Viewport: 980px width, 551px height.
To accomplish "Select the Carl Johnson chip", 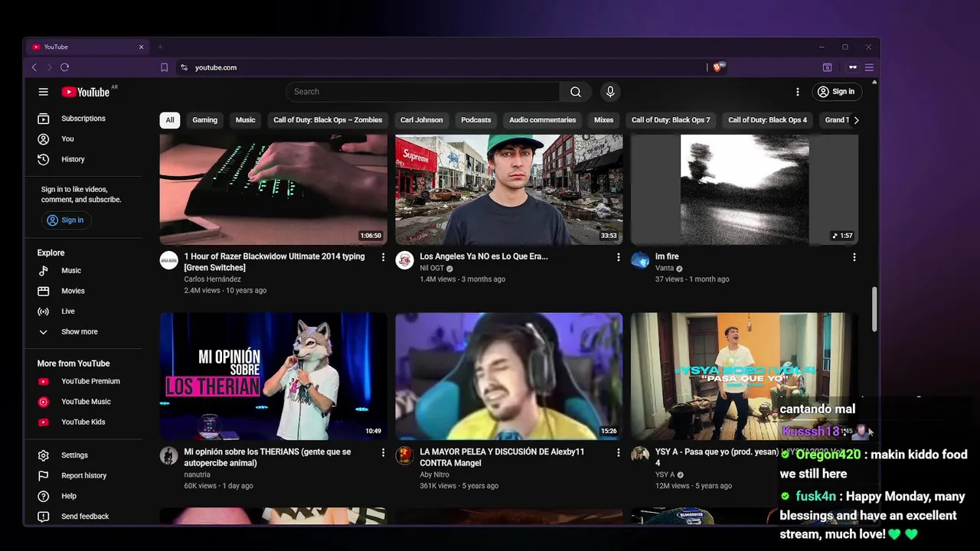I will 422,120.
